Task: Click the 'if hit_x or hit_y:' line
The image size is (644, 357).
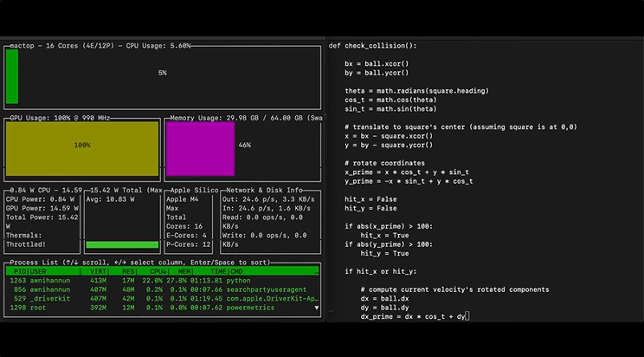Action: coord(381,271)
